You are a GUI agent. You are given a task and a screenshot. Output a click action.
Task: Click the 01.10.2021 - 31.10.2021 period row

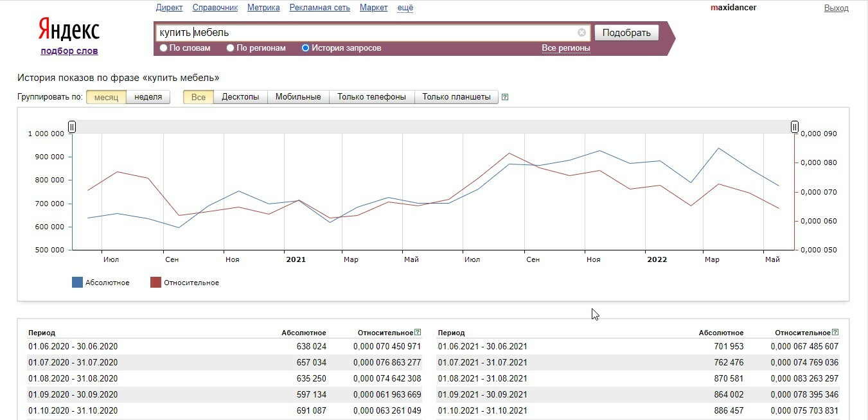pyautogui.click(x=638, y=410)
